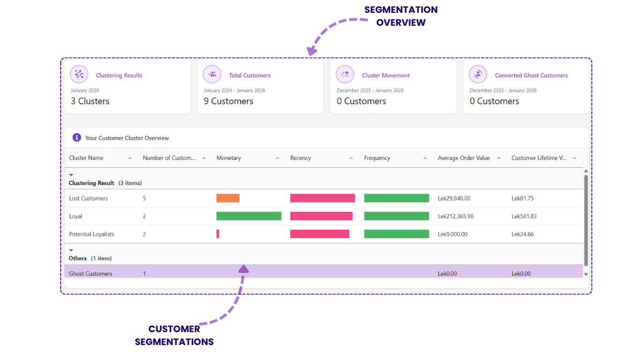Click the Converted Ghost Customers icon

point(478,74)
